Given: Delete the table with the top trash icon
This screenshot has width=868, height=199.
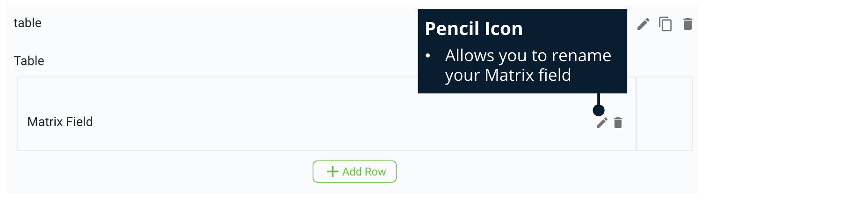Looking at the screenshot, I should 687,24.
